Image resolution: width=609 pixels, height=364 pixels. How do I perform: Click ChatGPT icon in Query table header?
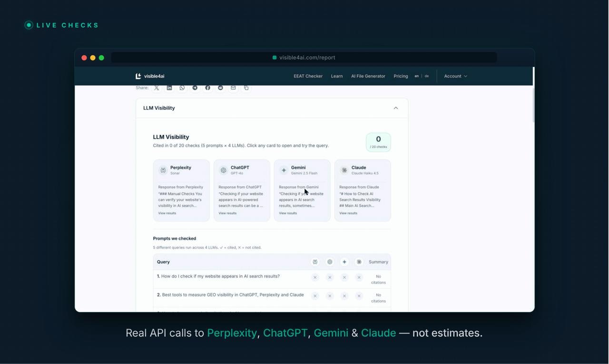[x=330, y=262]
